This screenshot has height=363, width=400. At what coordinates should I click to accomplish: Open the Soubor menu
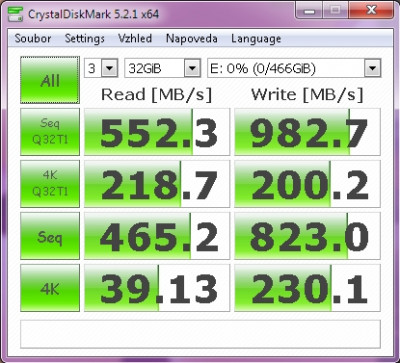tap(33, 38)
